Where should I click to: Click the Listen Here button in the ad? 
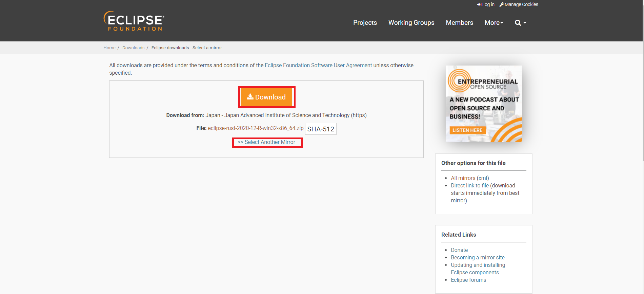(467, 130)
